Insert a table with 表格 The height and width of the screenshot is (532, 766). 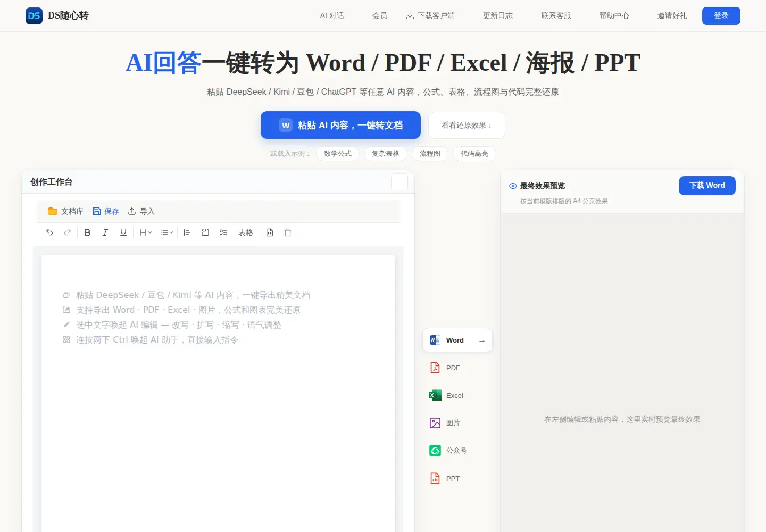[246, 232]
